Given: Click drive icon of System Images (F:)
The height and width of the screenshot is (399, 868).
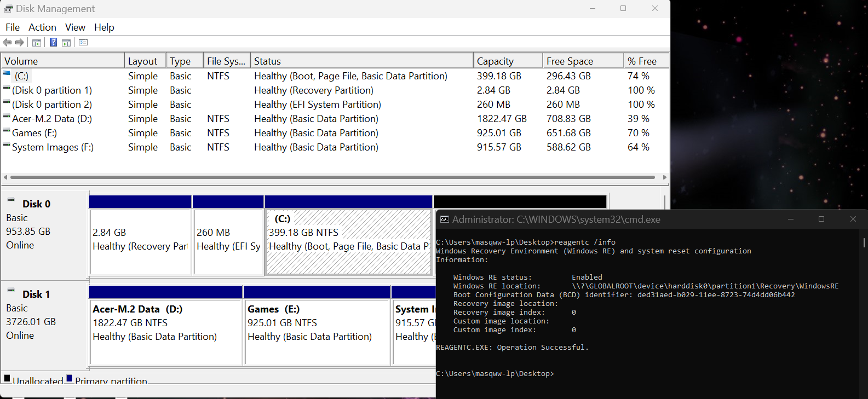Looking at the screenshot, I should coord(7,144).
